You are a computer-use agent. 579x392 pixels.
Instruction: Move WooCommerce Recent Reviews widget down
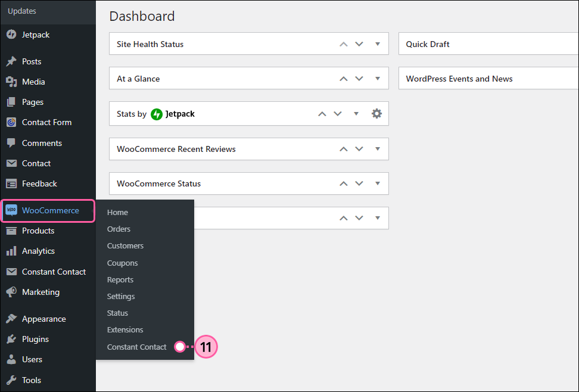[359, 149]
